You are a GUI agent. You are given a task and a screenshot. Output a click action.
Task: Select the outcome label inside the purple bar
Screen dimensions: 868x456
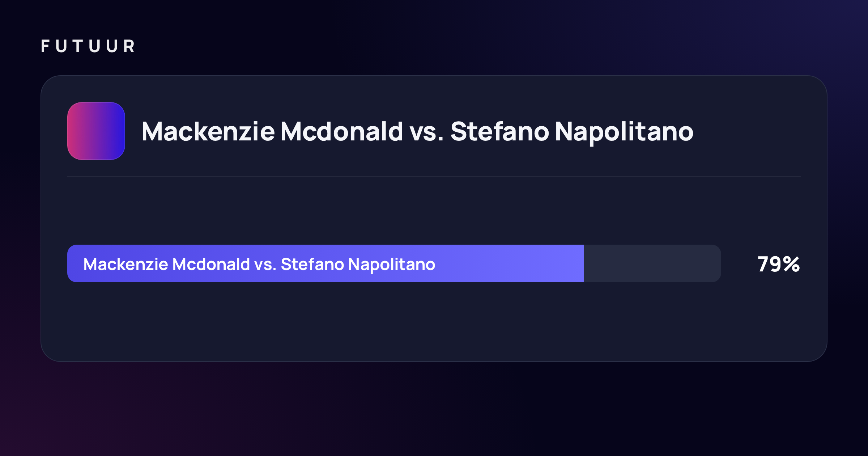coord(259,264)
